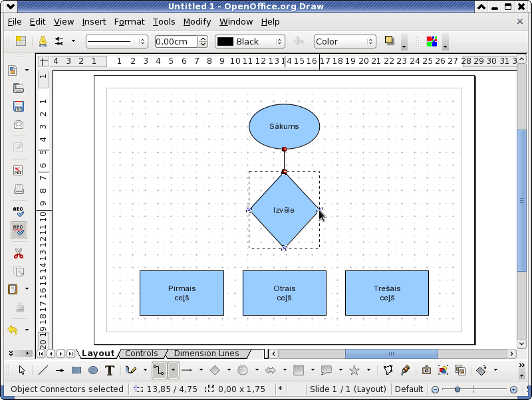Save the document with floppy icon

pos(19,106)
